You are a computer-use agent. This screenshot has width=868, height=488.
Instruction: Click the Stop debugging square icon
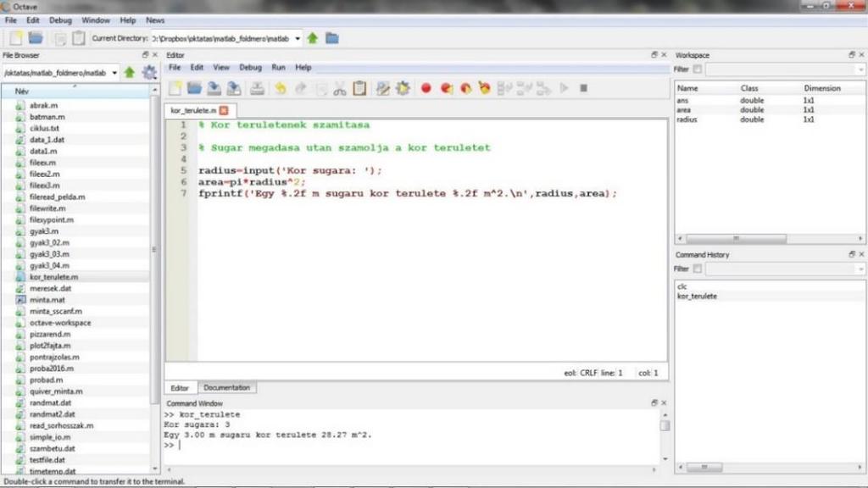(x=583, y=88)
